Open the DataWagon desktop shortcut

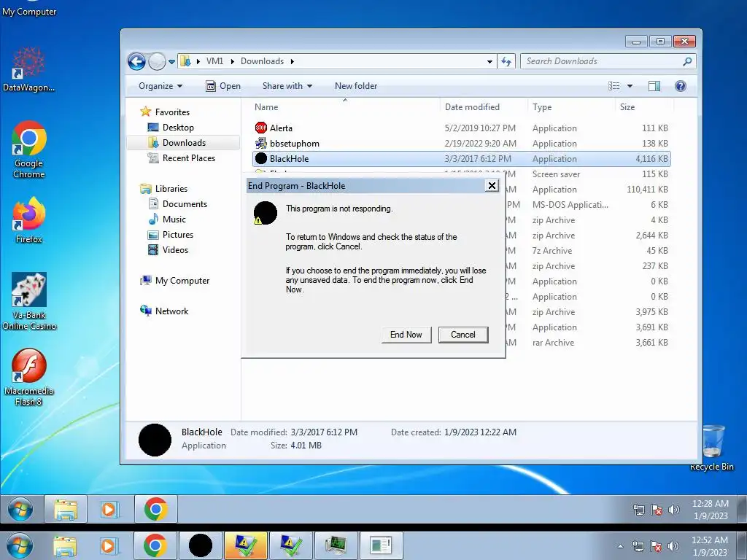coord(28,69)
